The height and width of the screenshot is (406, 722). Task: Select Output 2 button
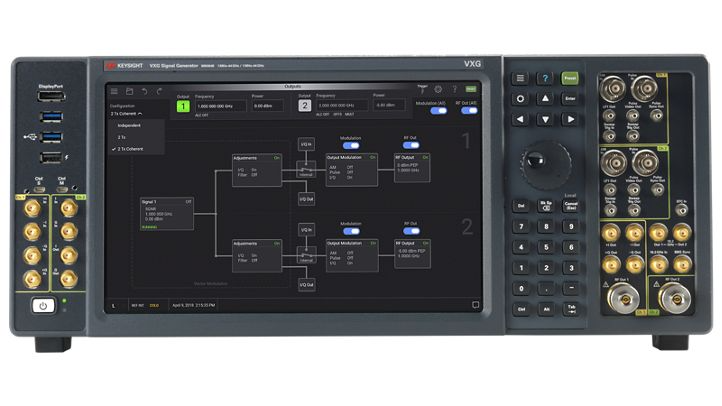click(x=303, y=105)
